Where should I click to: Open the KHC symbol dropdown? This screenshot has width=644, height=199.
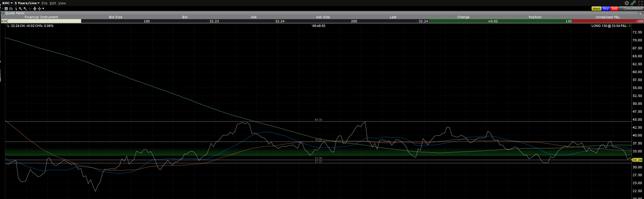pos(7,3)
